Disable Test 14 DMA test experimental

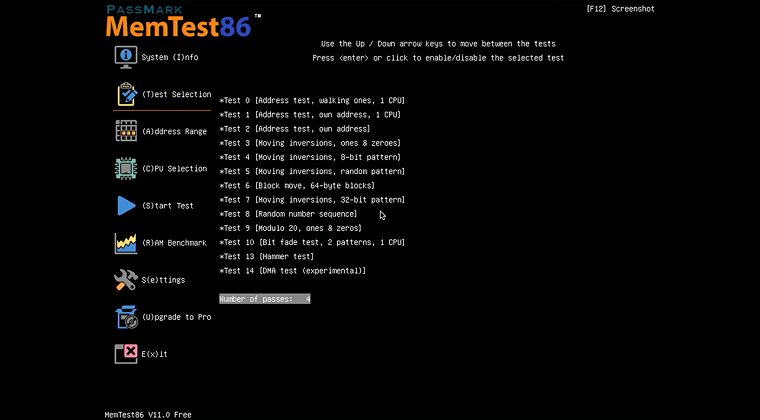pos(293,270)
